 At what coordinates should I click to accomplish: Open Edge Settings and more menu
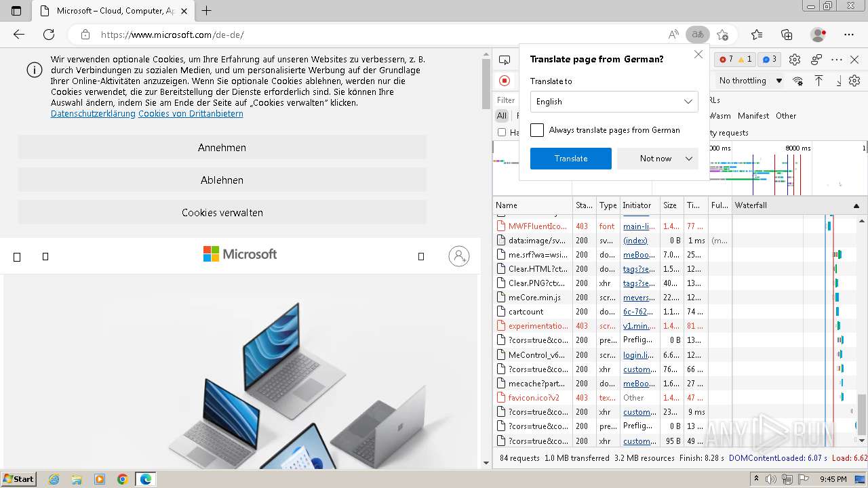coord(849,35)
